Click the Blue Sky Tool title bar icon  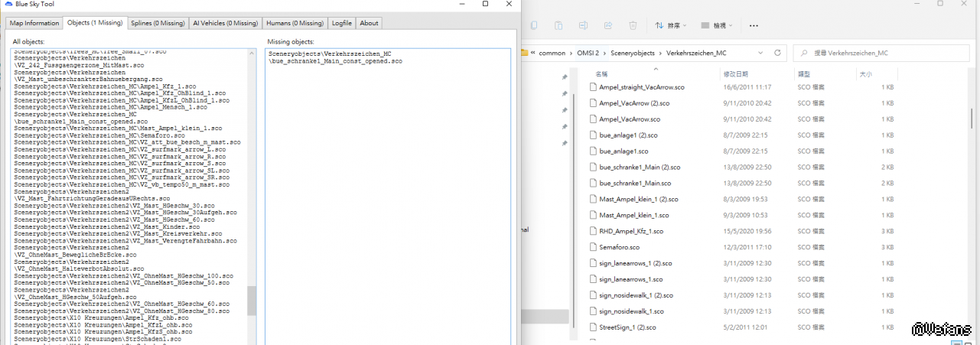coord(8,4)
